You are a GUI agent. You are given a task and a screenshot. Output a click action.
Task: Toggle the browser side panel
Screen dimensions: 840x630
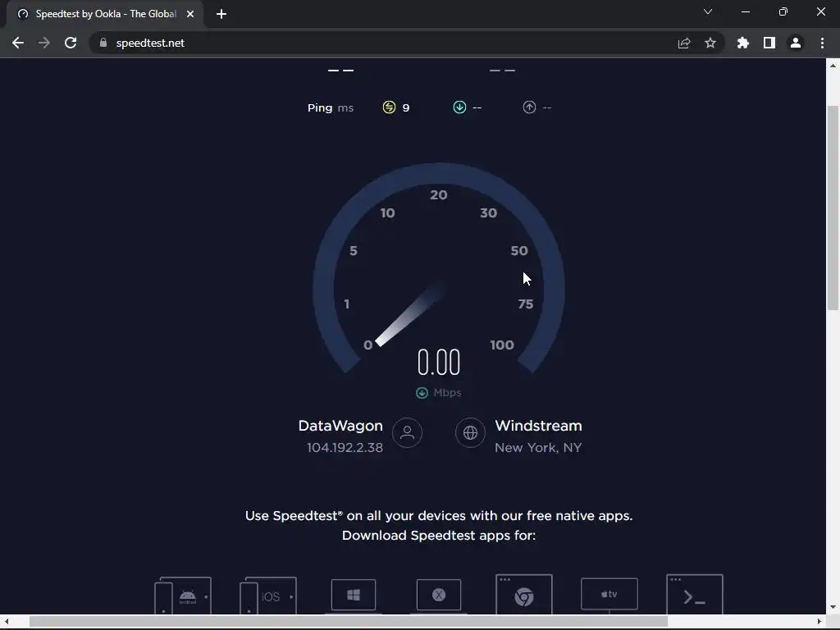pos(769,43)
